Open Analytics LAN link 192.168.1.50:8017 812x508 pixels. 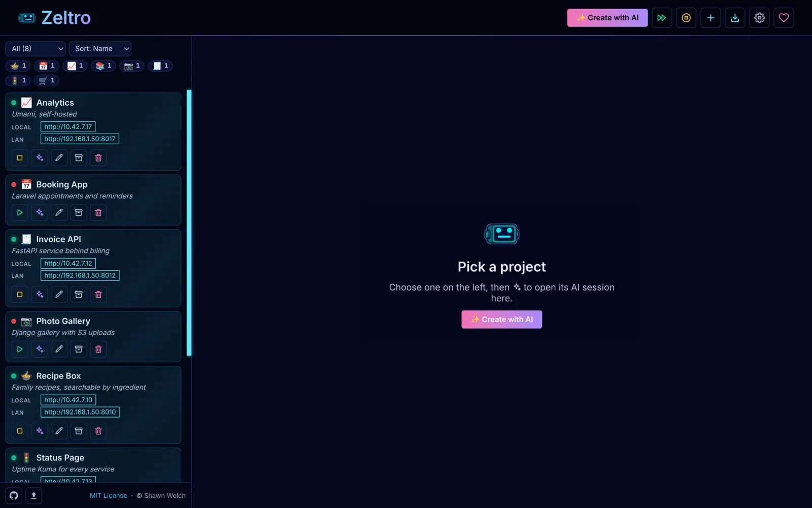[x=80, y=139]
